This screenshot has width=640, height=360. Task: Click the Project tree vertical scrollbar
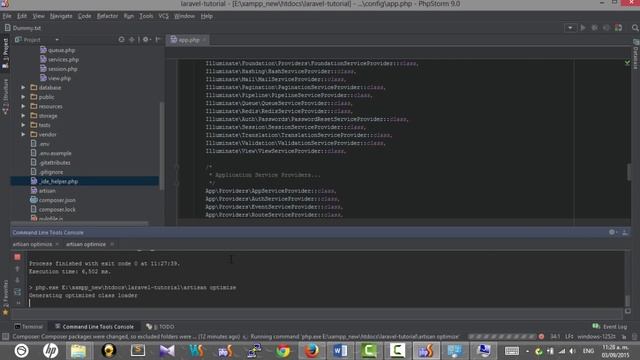pos(162,145)
